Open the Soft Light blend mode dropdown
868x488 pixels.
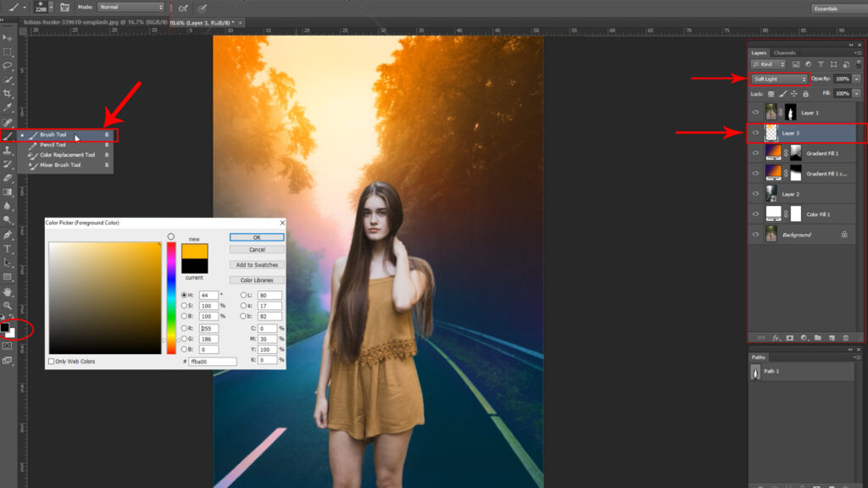click(777, 78)
